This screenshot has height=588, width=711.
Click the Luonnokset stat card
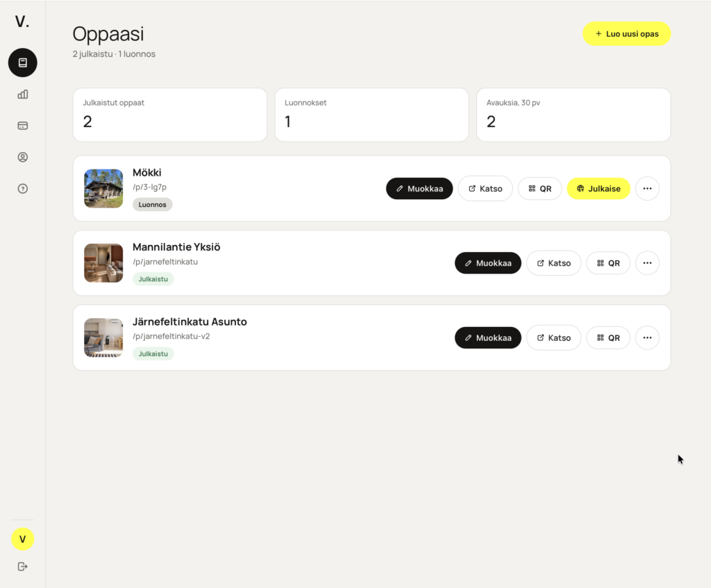[372, 115]
